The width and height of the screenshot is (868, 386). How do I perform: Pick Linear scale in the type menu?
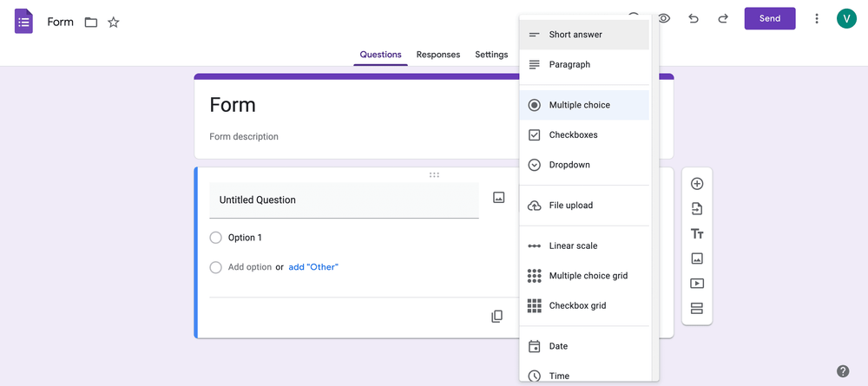click(x=584, y=246)
